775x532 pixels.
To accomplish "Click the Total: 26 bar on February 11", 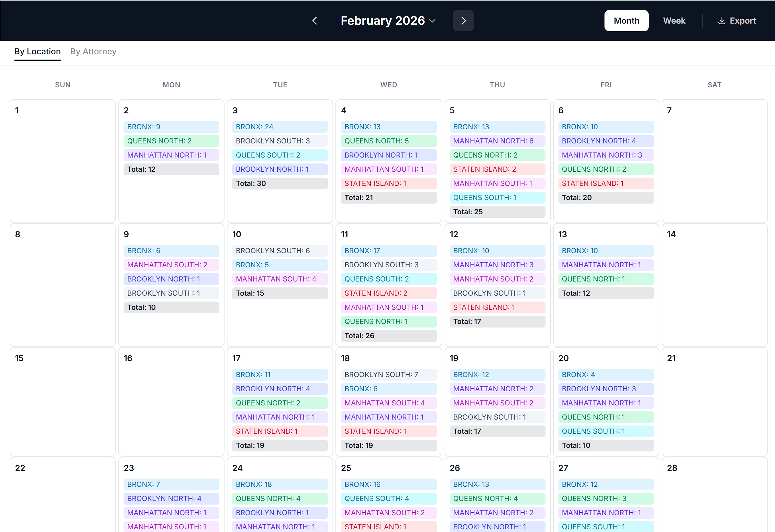I will [x=389, y=336].
